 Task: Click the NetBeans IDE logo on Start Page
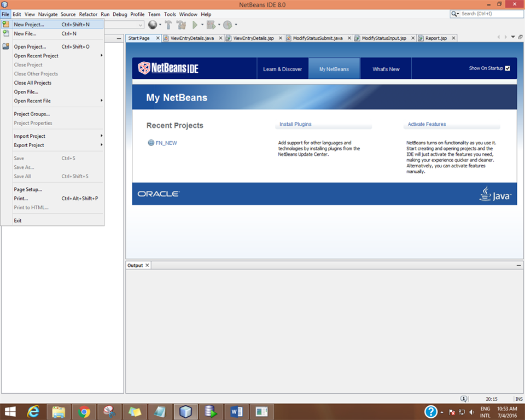click(x=168, y=68)
